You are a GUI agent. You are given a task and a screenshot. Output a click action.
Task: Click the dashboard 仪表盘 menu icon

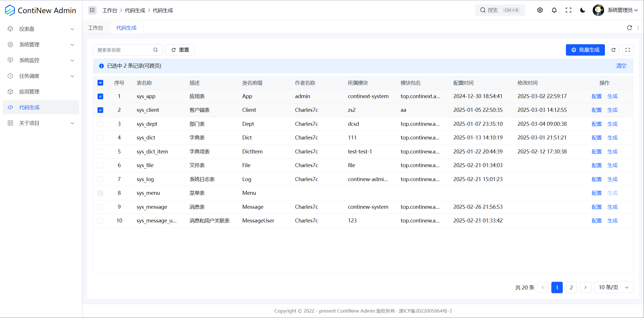[11, 29]
